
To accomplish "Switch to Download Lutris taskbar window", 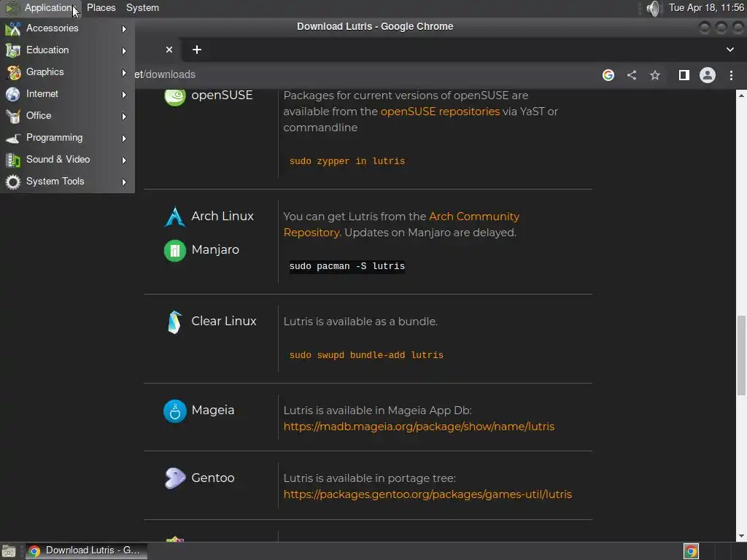I will click(86, 551).
